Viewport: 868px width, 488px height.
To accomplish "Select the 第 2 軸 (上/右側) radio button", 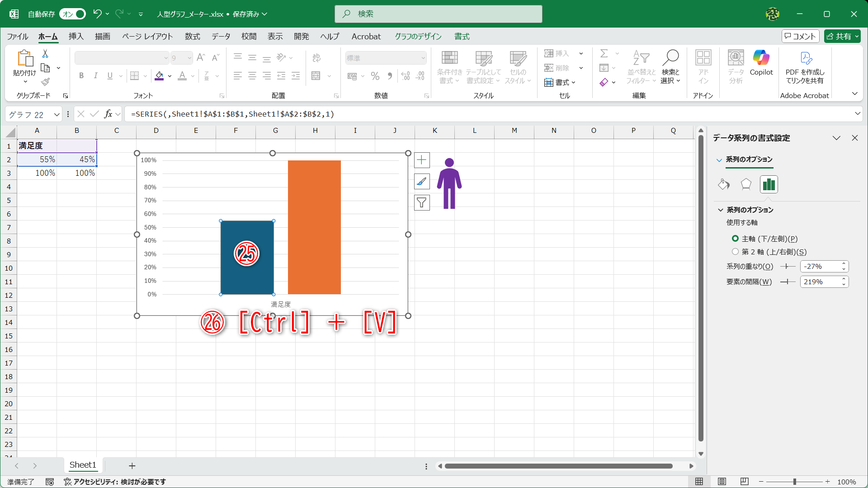I will [735, 252].
